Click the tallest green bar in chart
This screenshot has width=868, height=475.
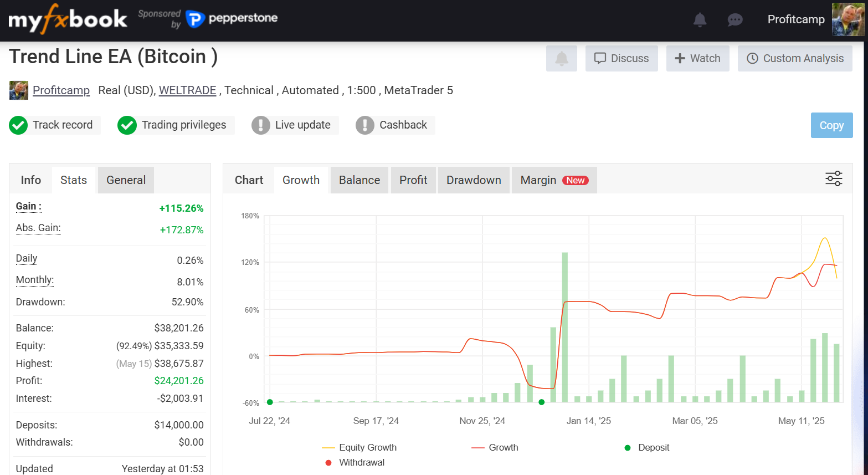point(564,327)
